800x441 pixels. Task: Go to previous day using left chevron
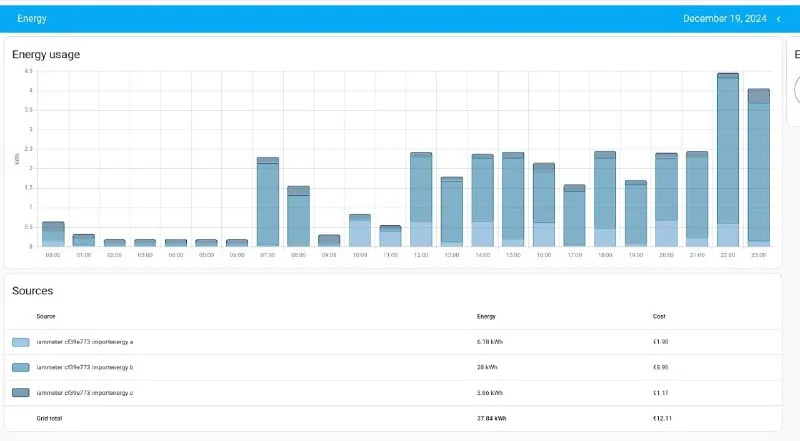coord(778,19)
